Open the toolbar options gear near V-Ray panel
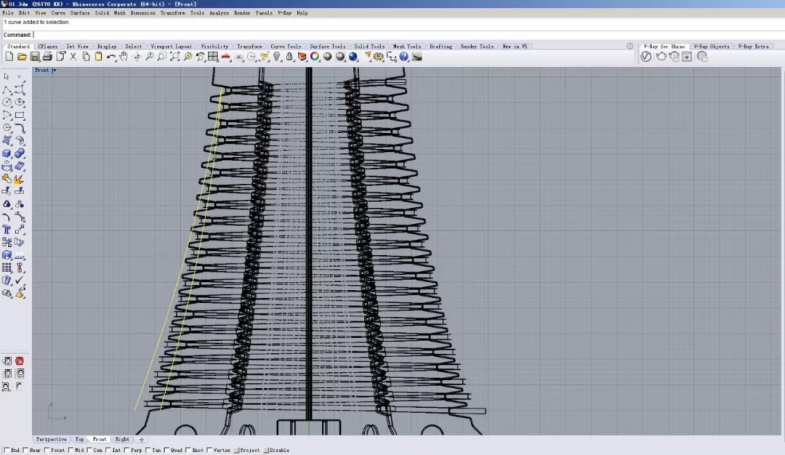The height and width of the screenshot is (455, 785). (x=630, y=46)
